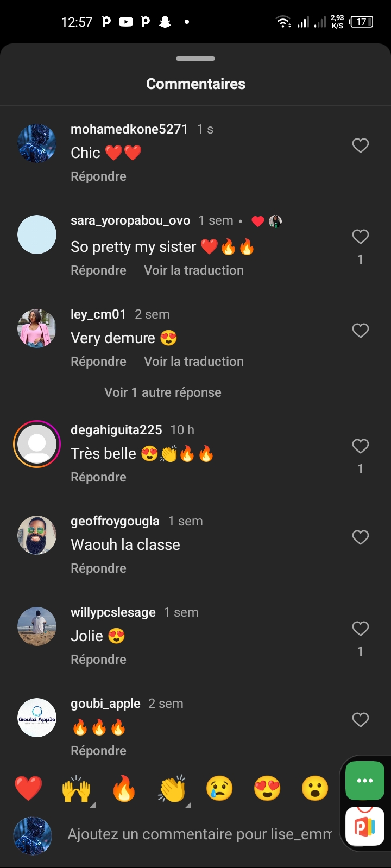Expand "Voir 1 autre réponse" replies
This screenshot has height=868, width=391.
click(163, 392)
